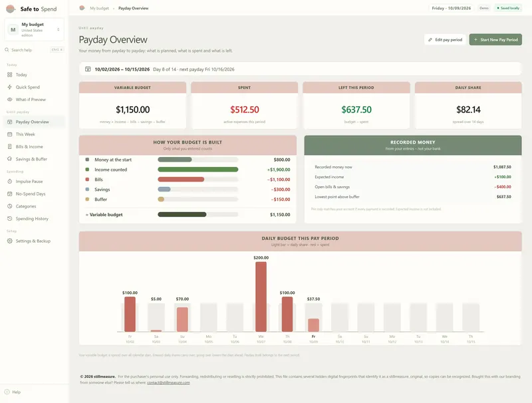The width and height of the screenshot is (532, 403).
Task: Click the Safe to Spend logo icon
Action: pos(11,9)
